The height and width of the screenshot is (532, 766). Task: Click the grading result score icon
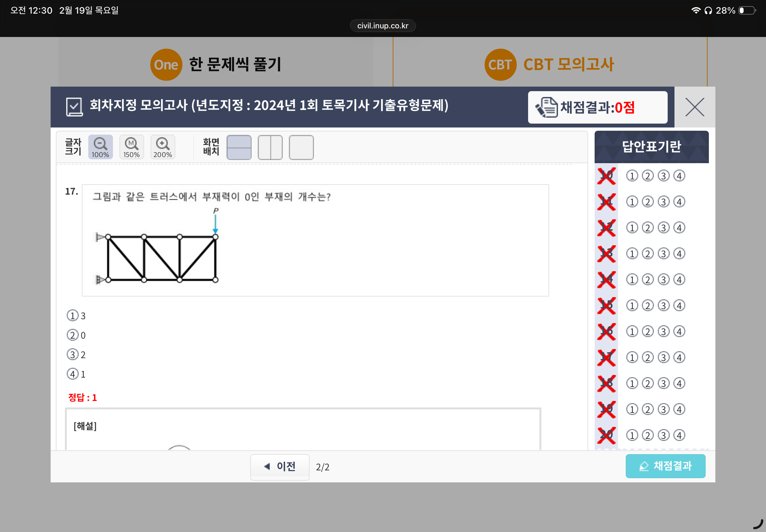click(547, 107)
